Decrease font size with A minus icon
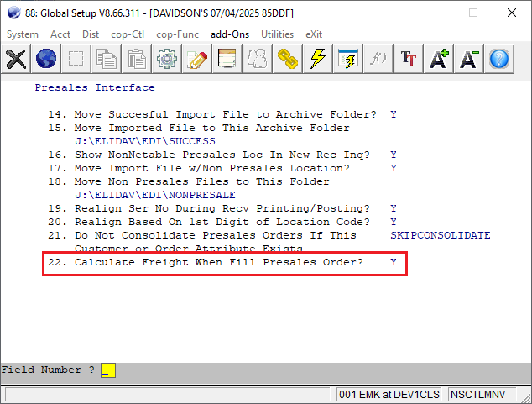This screenshot has width=532, height=404. (x=469, y=59)
